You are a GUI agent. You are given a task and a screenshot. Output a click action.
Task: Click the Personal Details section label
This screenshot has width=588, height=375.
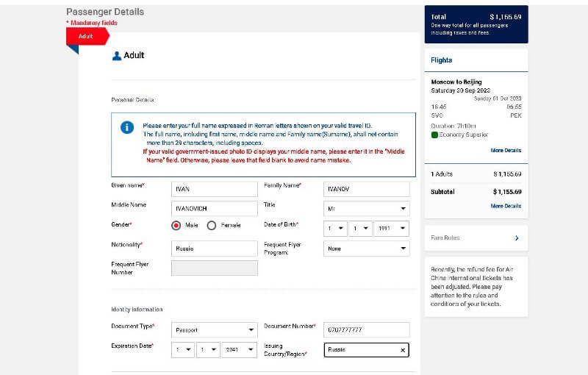pyautogui.click(x=132, y=100)
